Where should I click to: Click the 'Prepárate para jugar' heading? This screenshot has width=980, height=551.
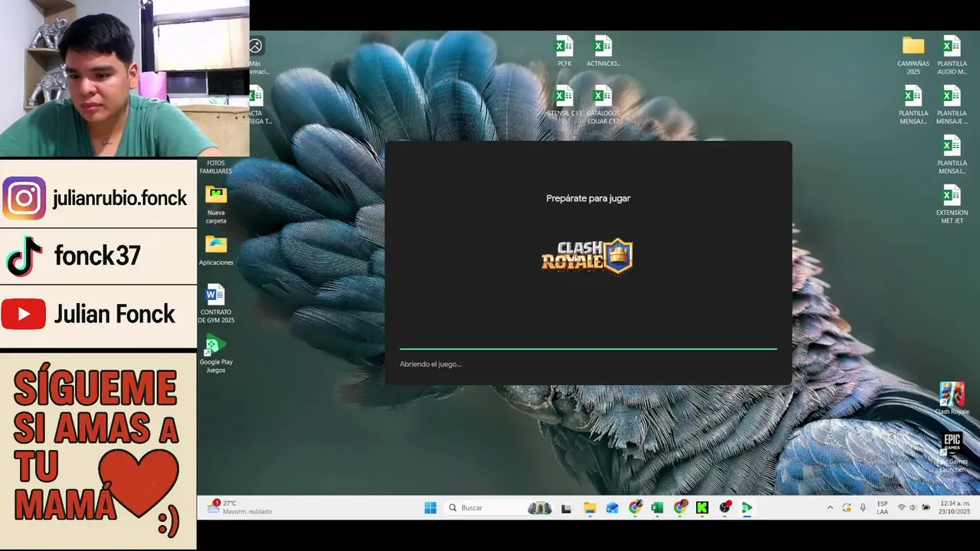coord(588,198)
